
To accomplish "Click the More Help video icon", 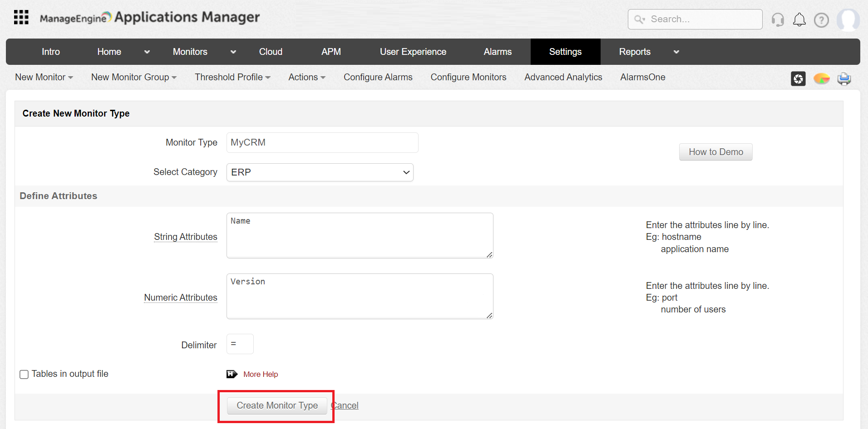I will pos(232,374).
